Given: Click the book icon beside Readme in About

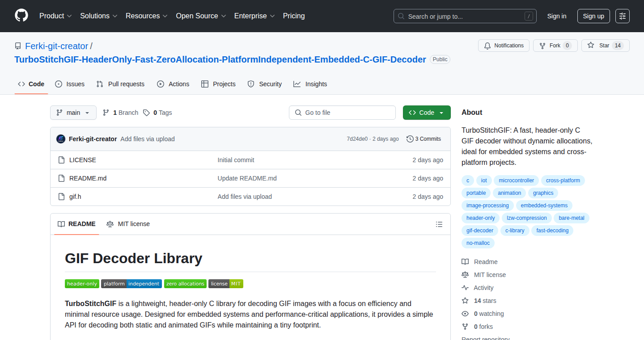Looking at the screenshot, I should pos(465,262).
